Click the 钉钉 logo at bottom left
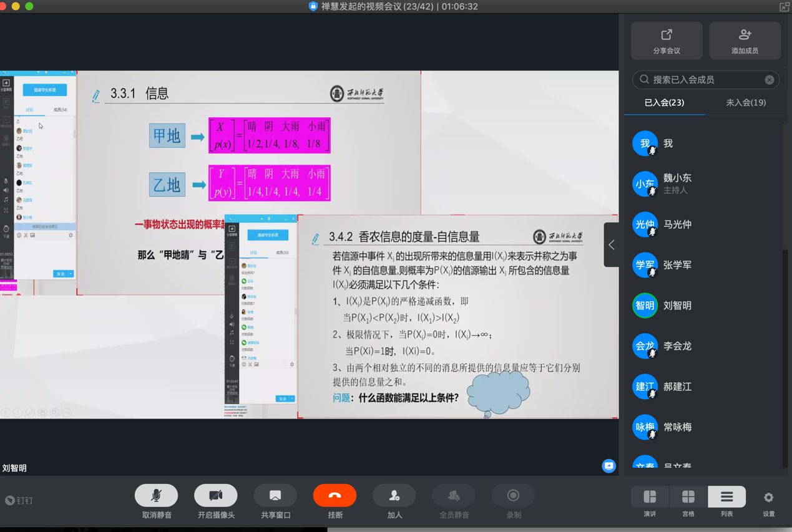This screenshot has width=792, height=532. click(19, 500)
